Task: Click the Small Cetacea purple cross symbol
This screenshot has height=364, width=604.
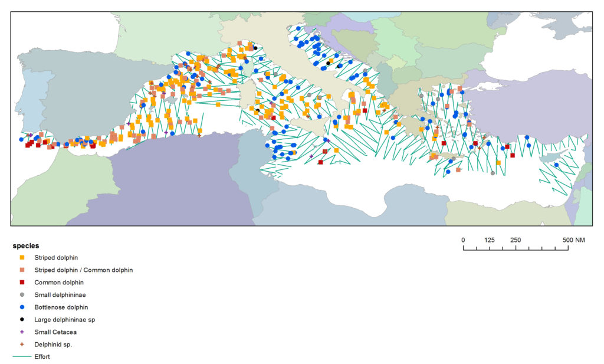Action: (22, 332)
